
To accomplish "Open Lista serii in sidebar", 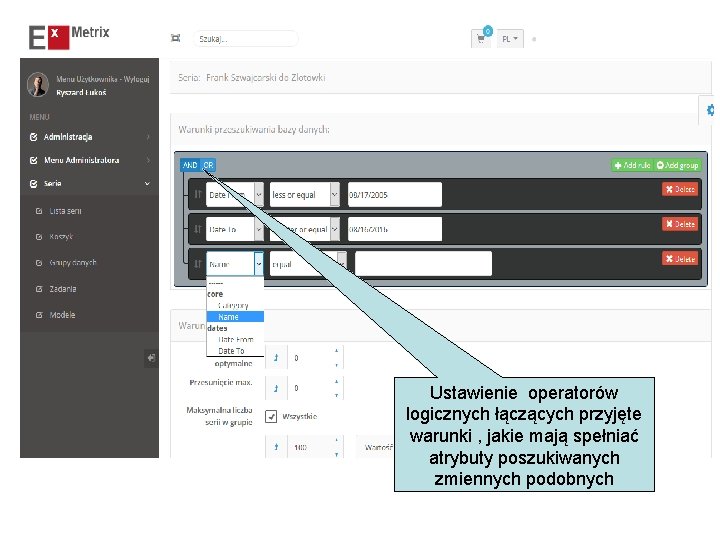I will tap(65, 211).
